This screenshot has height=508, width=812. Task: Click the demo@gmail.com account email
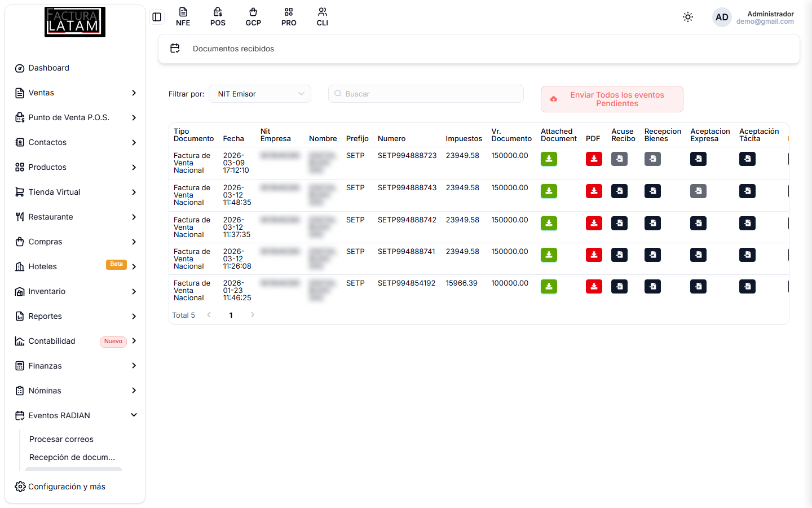point(765,21)
